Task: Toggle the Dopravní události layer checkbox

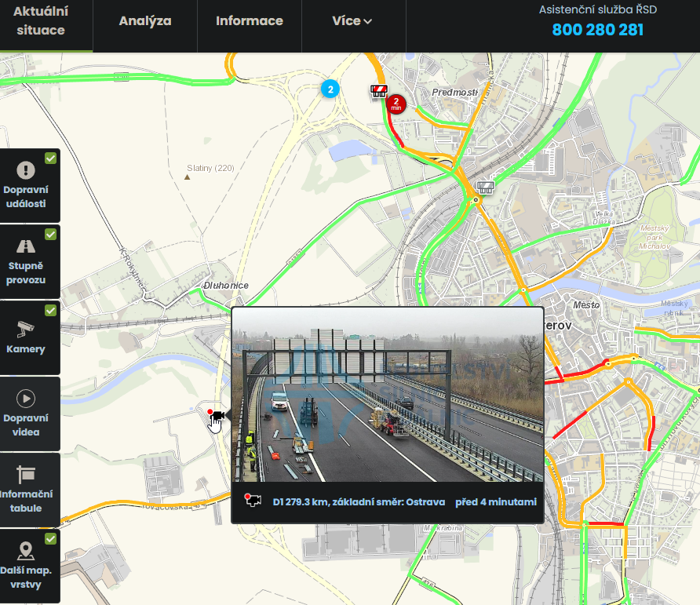Action: [x=50, y=159]
